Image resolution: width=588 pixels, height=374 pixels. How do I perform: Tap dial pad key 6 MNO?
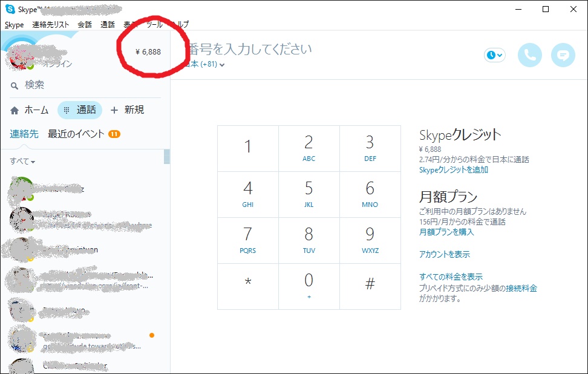(x=370, y=195)
